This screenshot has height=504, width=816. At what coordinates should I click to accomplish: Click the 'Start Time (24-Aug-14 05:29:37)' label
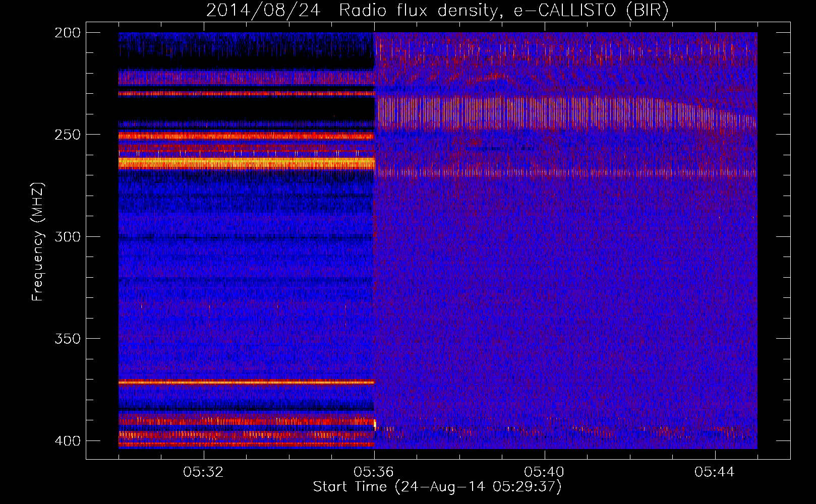[x=437, y=487]
